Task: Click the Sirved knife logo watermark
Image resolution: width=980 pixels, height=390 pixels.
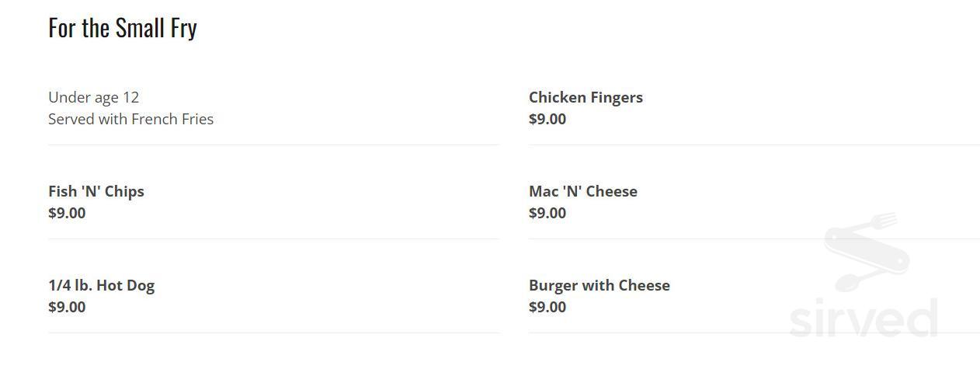Action: click(x=865, y=251)
